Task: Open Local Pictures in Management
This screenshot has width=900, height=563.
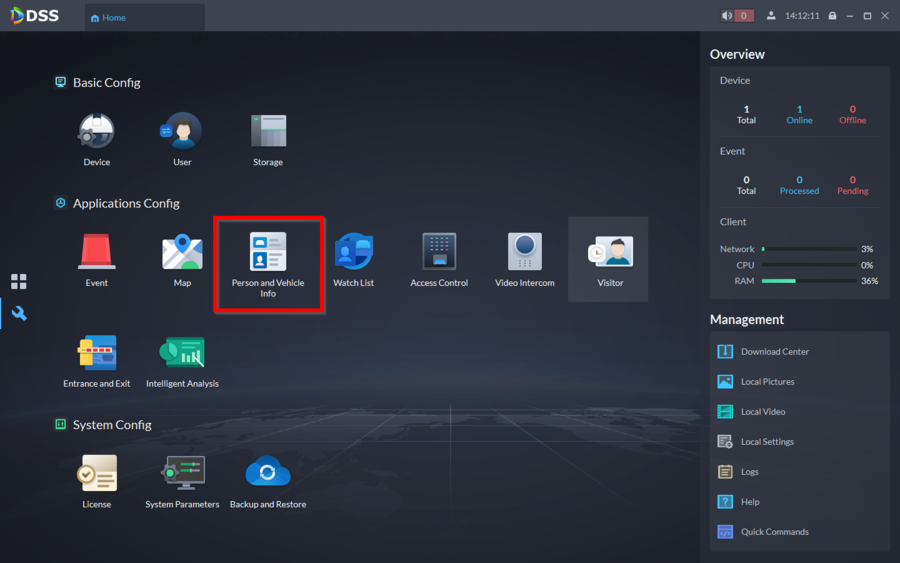Action: tap(756, 382)
